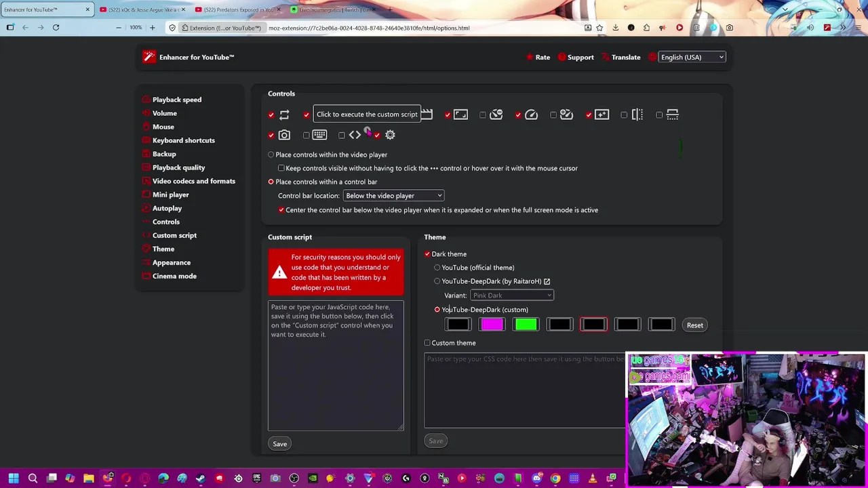The image size is (868, 488).
Task: Click into the custom CSS textarea
Action: [x=525, y=390]
